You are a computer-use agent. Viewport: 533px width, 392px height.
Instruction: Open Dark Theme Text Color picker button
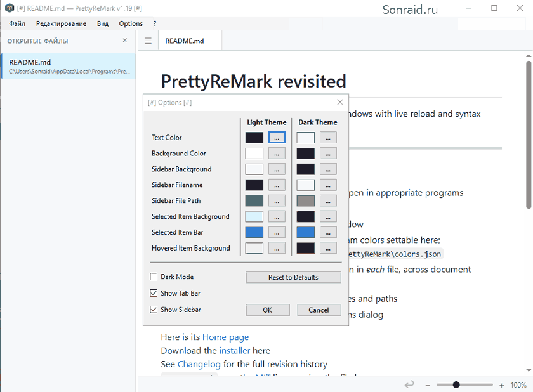click(x=328, y=138)
